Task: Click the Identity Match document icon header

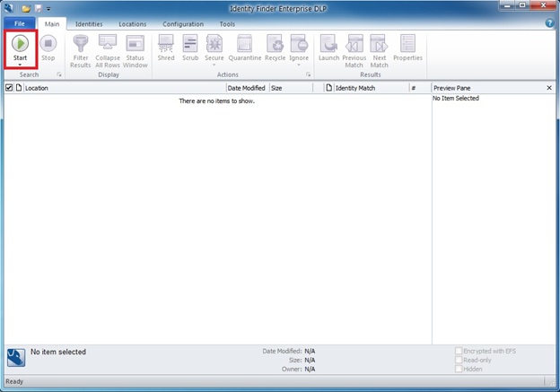Action: [329, 88]
